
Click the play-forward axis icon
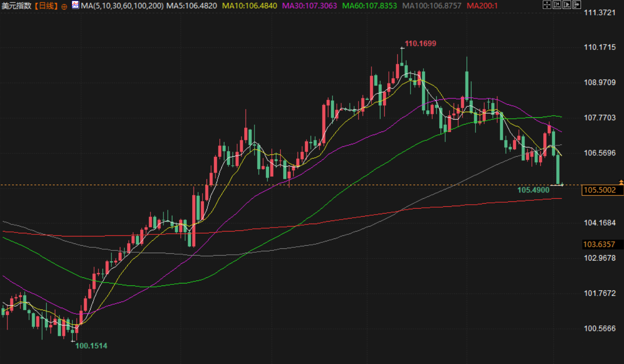point(567,5)
